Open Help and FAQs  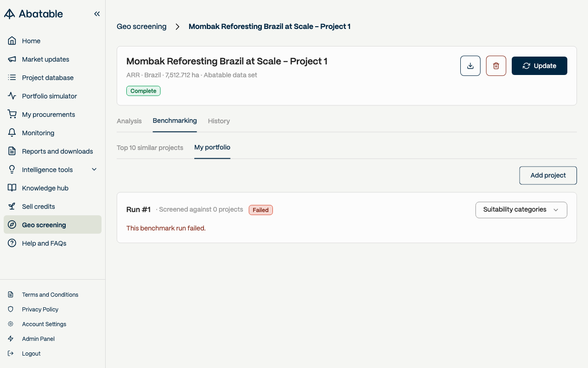[x=52, y=243]
